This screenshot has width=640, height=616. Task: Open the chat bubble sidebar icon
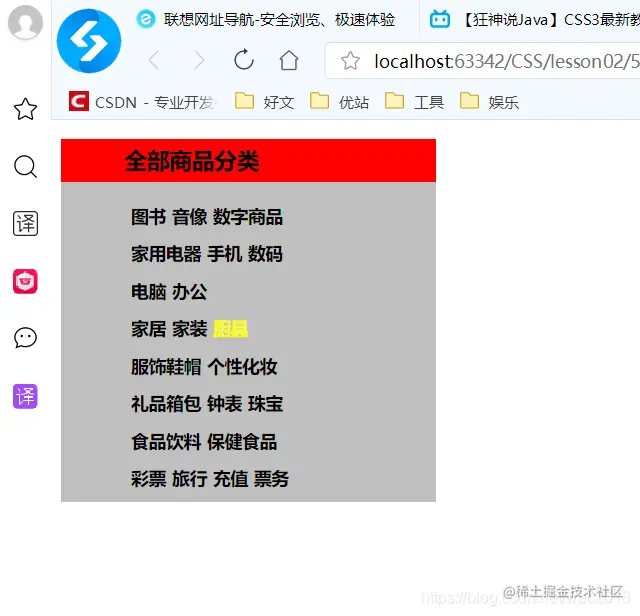click(x=25, y=338)
